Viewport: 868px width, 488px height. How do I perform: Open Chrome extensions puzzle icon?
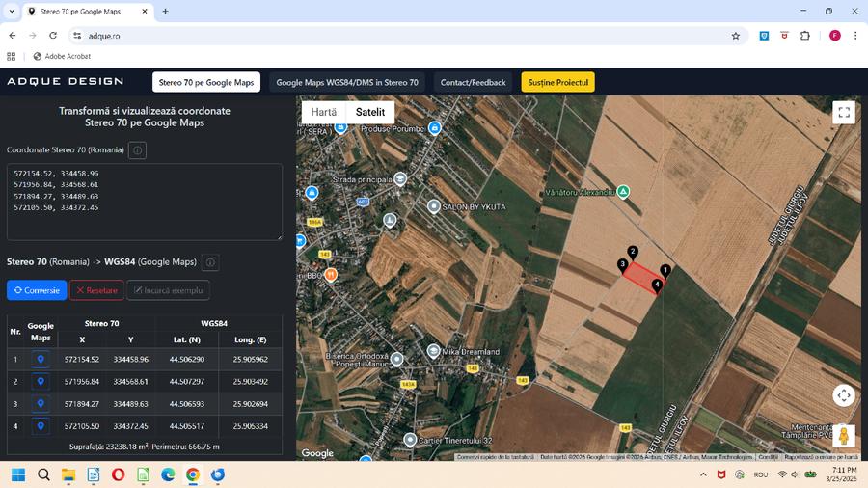pos(805,36)
